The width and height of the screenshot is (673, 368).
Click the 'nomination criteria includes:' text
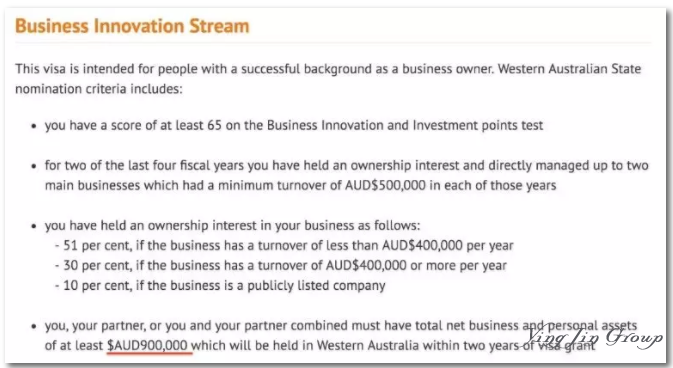pyautogui.click(x=99, y=89)
